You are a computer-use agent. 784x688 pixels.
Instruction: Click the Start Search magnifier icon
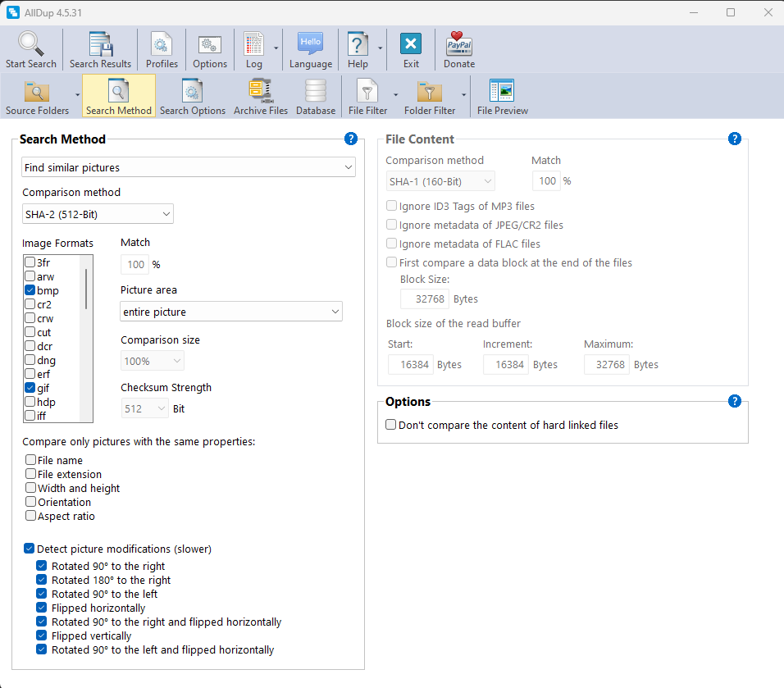(31, 44)
